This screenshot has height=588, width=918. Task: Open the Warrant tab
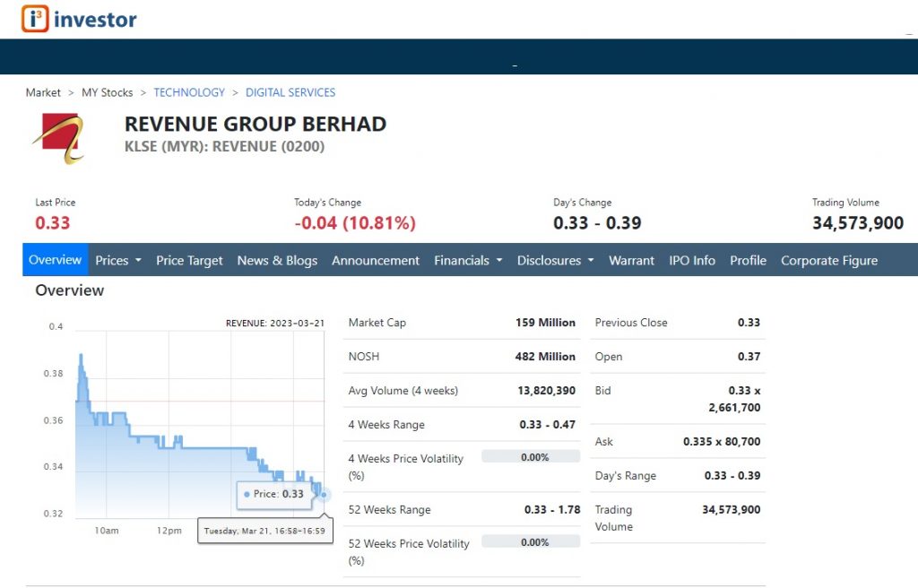pos(631,260)
